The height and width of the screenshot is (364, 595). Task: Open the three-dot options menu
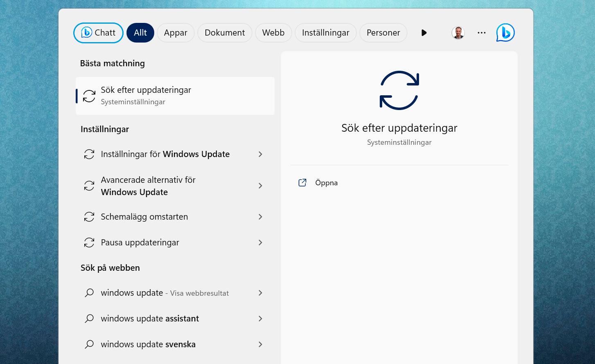click(x=482, y=33)
